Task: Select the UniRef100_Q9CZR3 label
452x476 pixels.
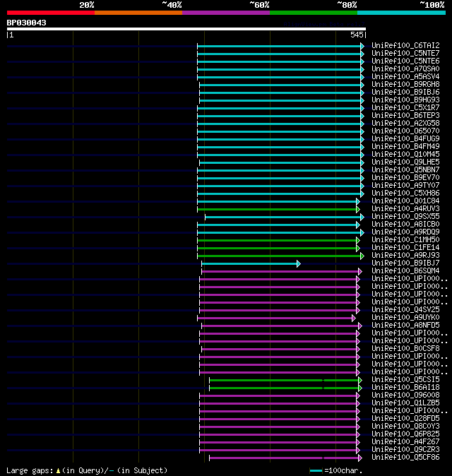Action: [x=405, y=450]
